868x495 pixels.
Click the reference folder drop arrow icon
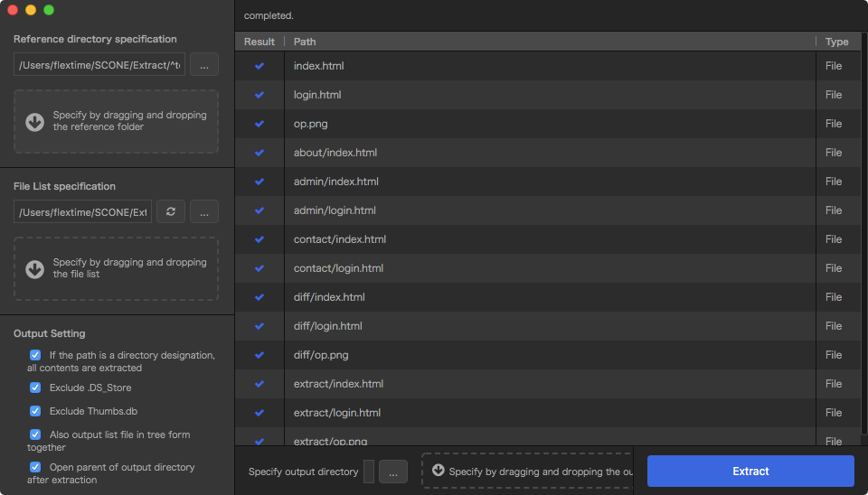(x=35, y=122)
